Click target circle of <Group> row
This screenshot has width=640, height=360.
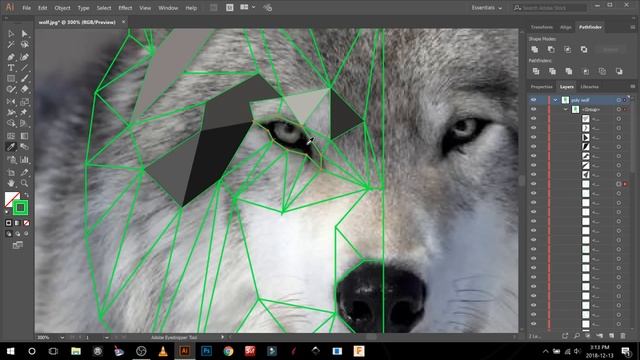coord(619,109)
